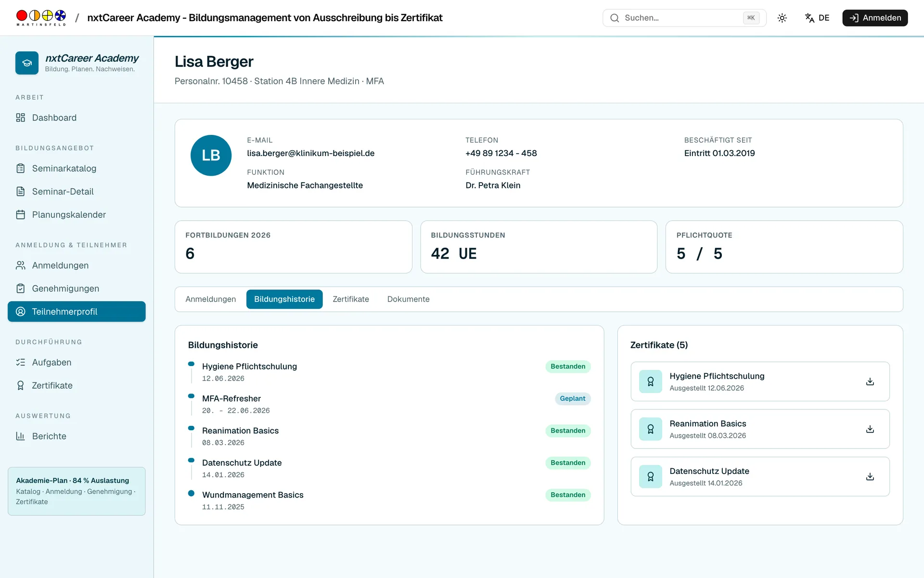Click the nxtCareer Academy graduation cap icon
The width and height of the screenshot is (924, 578).
pos(27,63)
